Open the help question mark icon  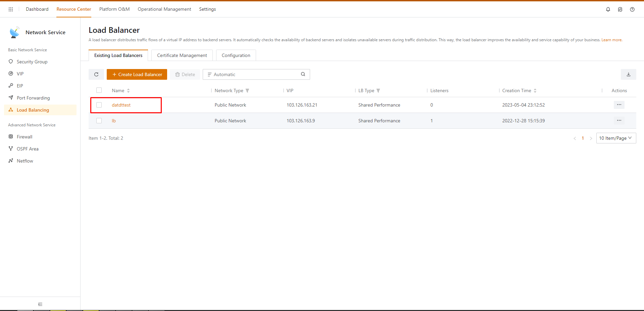click(632, 9)
